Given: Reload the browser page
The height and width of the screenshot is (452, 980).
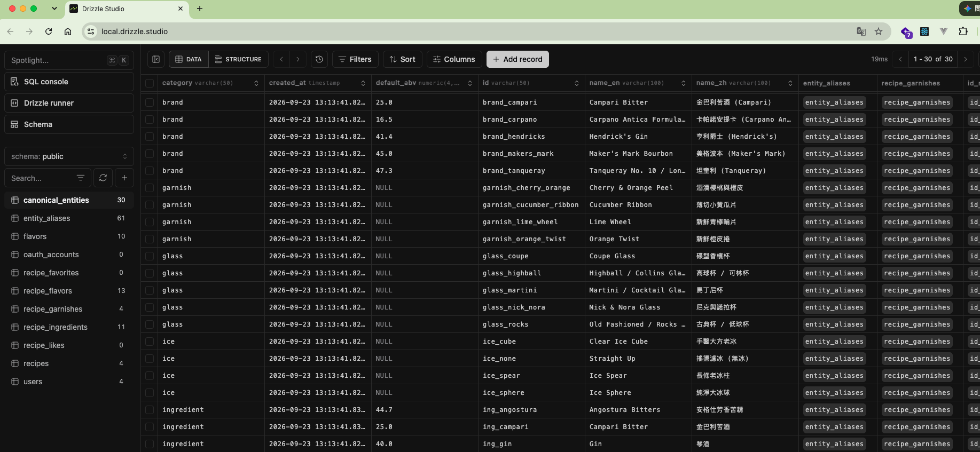Looking at the screenshot, I should 49,31.
